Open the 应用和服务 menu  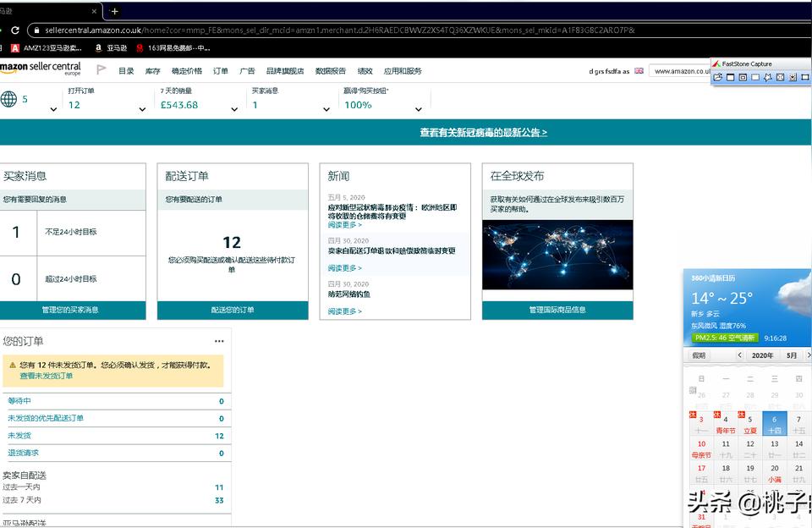(403, 71)
